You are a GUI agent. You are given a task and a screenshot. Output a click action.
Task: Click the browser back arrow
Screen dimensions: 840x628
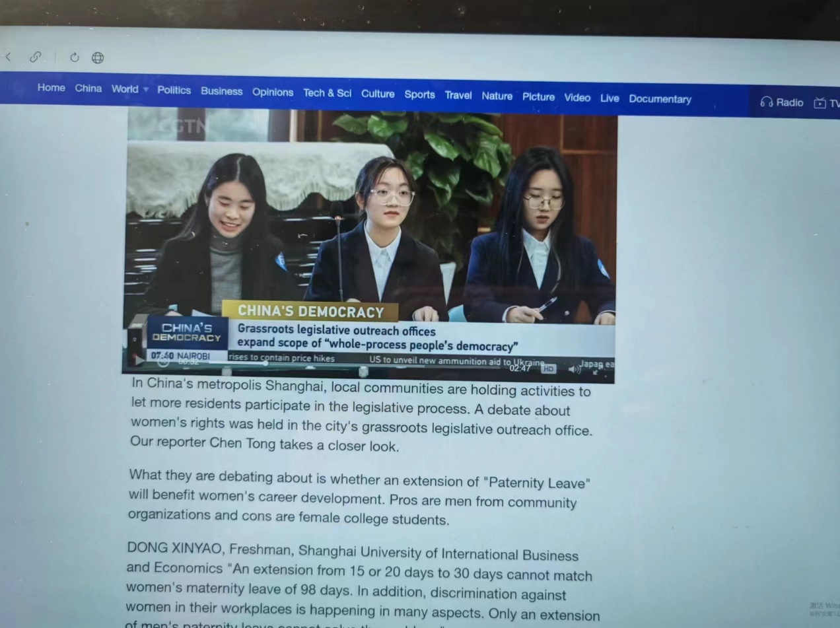8,57
